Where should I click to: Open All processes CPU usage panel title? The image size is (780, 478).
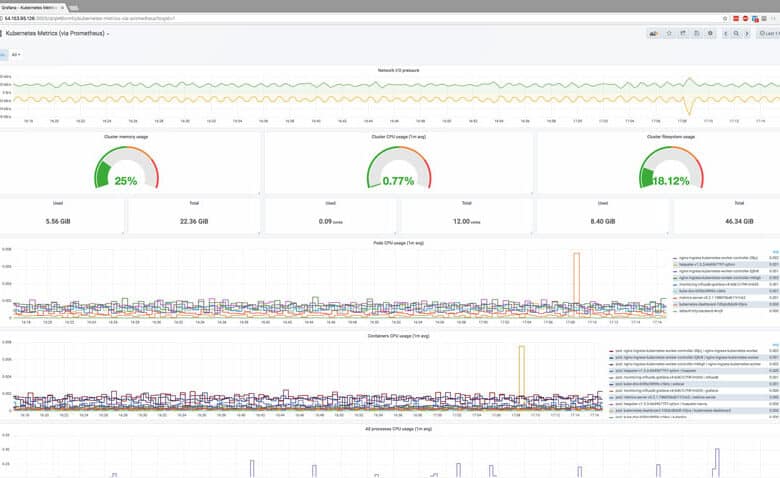point(398,429)
